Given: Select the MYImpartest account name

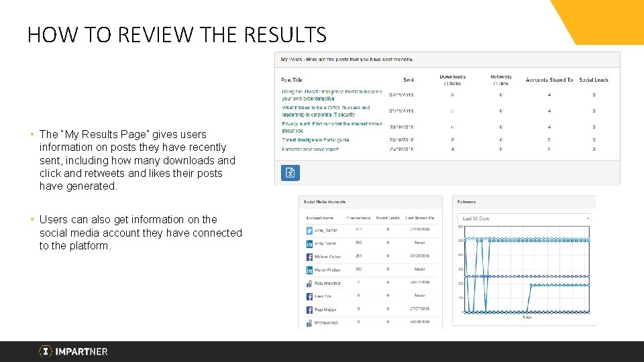Looking at the screenshot, I should 326,323.
